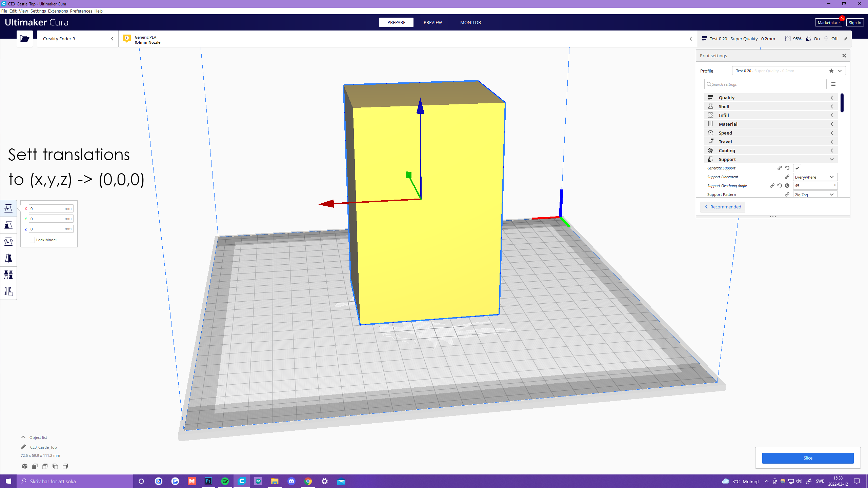
Task: Select the Mirror tool
Action: point(8,258)
